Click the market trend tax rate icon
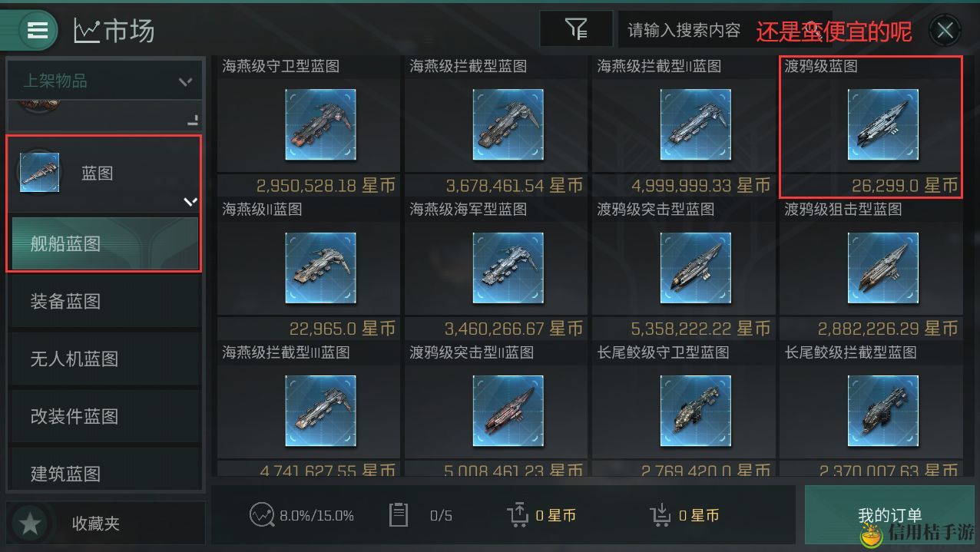 coord(262,515)
